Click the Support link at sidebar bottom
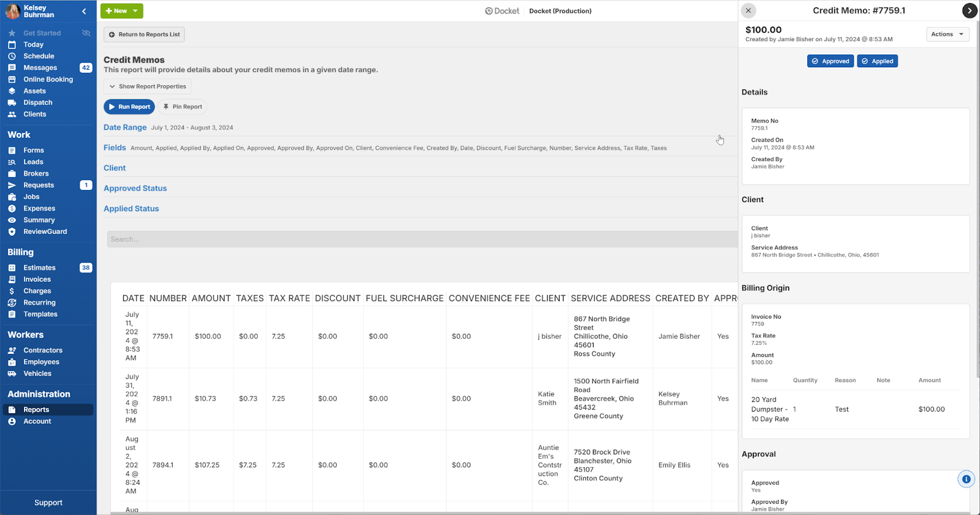 [48, 503]
